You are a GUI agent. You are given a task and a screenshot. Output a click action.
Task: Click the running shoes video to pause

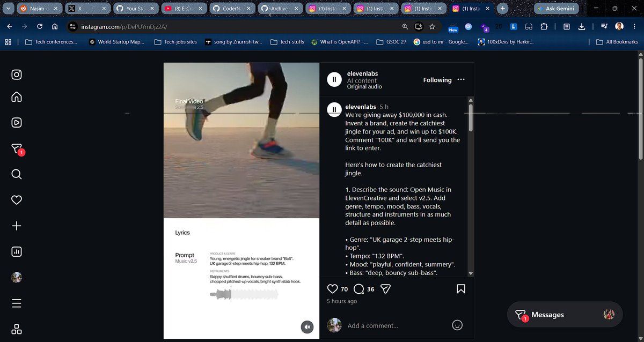241,140
